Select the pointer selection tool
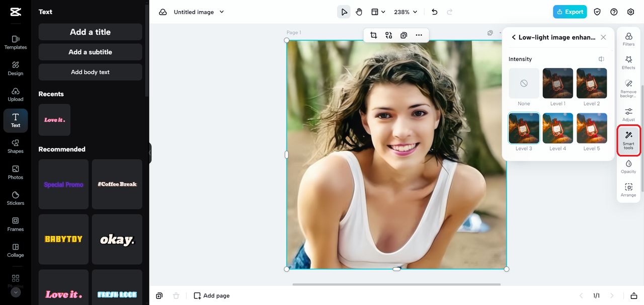Screen dimensions: 644x305 coord(344,12)
